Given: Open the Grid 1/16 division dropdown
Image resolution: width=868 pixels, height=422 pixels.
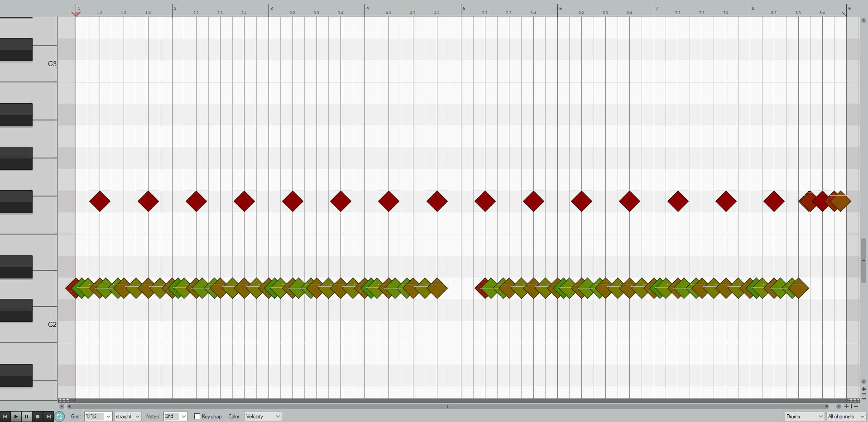Looking at the screenshot, I should click(98, 417).
